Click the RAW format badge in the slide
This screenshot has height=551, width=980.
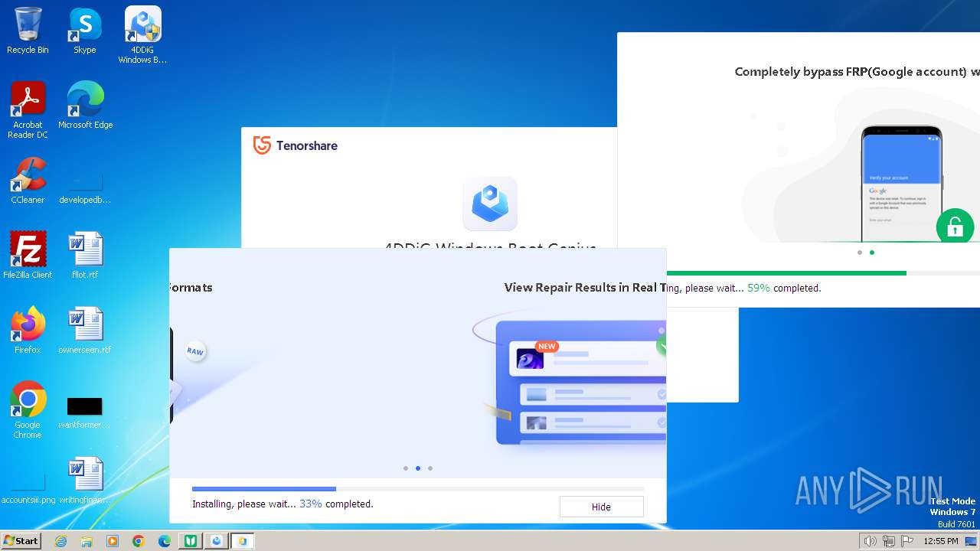coord(195,351)
